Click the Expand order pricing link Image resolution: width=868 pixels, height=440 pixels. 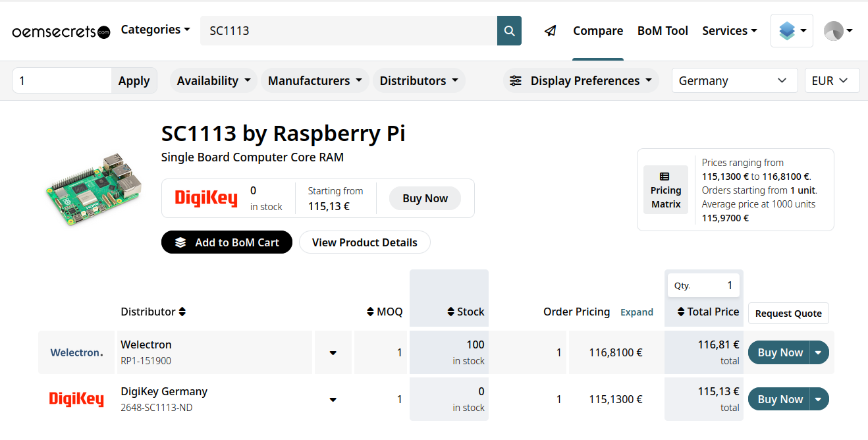[636, 312]
